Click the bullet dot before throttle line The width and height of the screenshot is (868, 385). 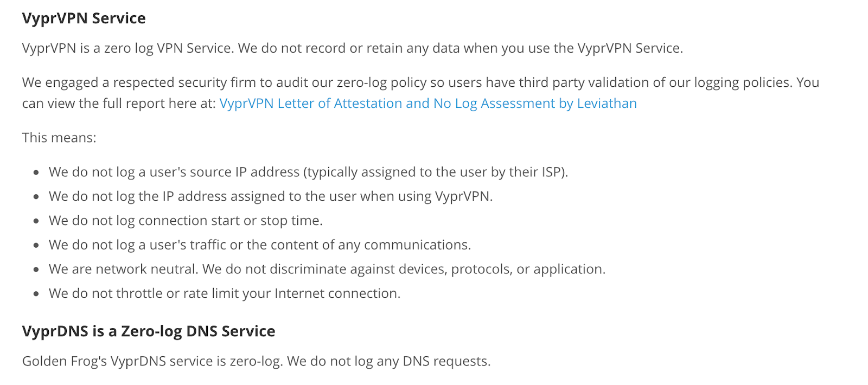point(36,294)
